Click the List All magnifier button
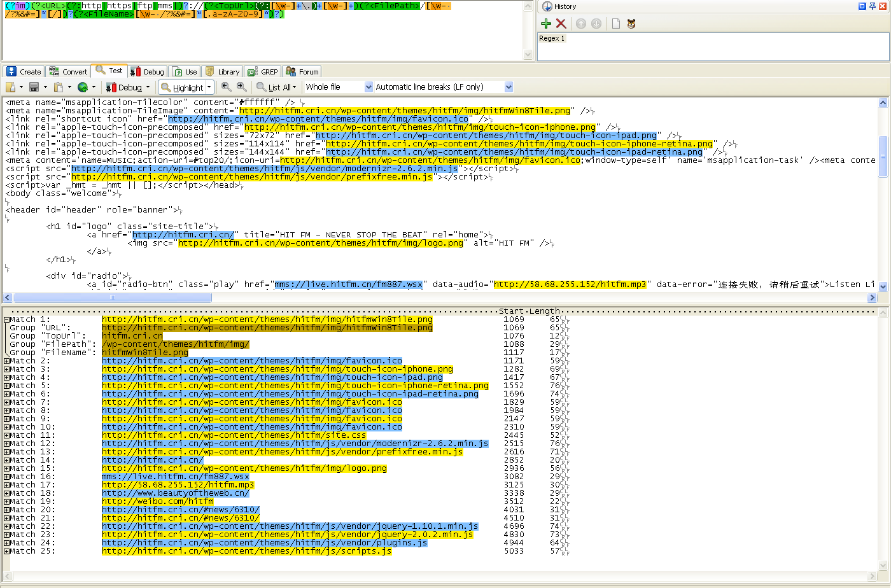 pos(274,87)
